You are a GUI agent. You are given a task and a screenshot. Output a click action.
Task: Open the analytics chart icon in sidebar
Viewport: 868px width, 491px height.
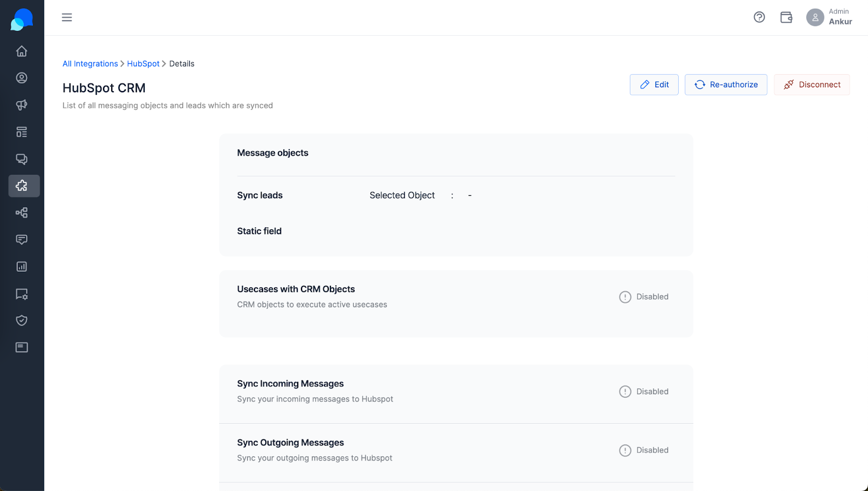pos(22,266)
